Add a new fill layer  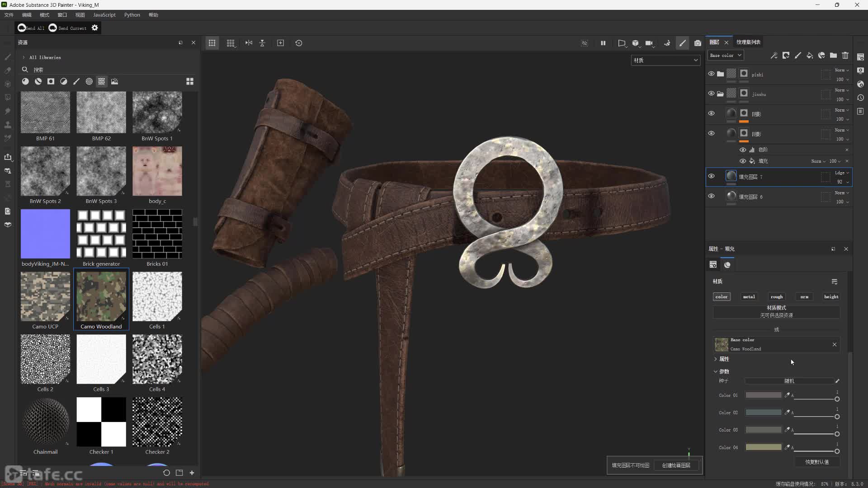[809, 56]
